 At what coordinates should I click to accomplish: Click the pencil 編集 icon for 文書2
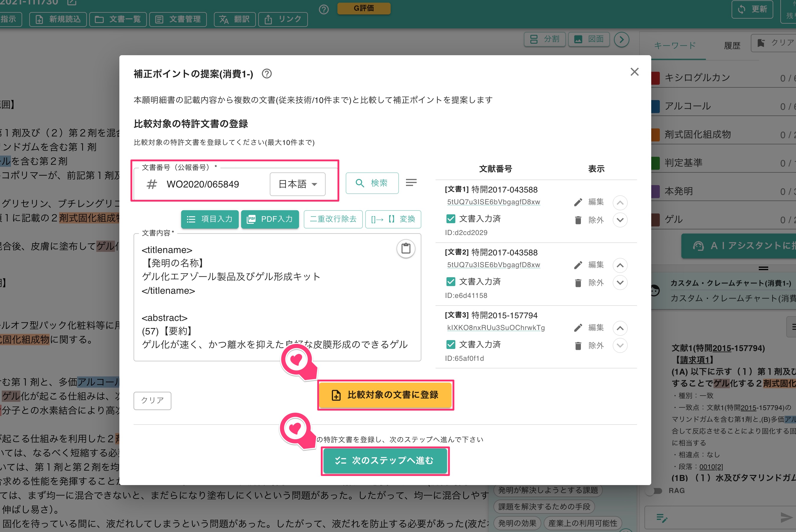(x=578, y=265)
